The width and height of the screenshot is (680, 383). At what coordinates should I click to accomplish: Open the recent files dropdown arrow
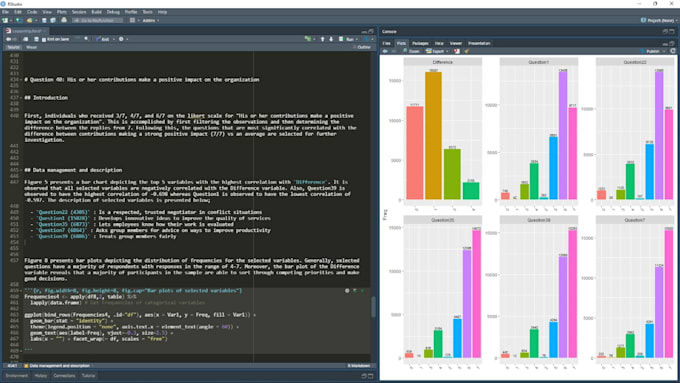click(x=36, y=20)
